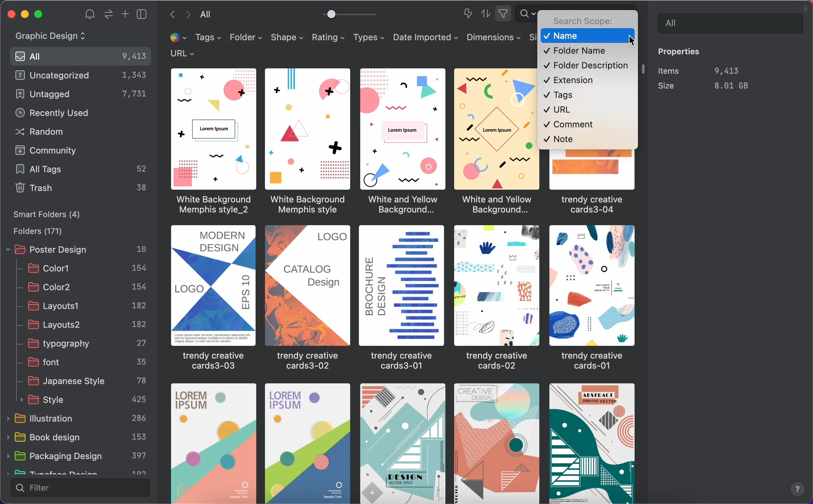Open the color filter dropdown
Viewport: 813px width, 504px height.
point(178,38)
